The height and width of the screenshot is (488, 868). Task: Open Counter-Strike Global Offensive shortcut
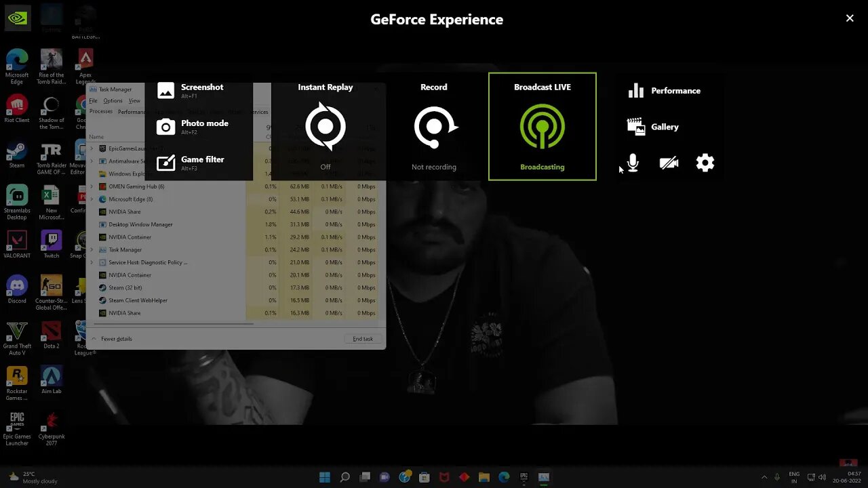pyautogui.click(x=51, y=293)
